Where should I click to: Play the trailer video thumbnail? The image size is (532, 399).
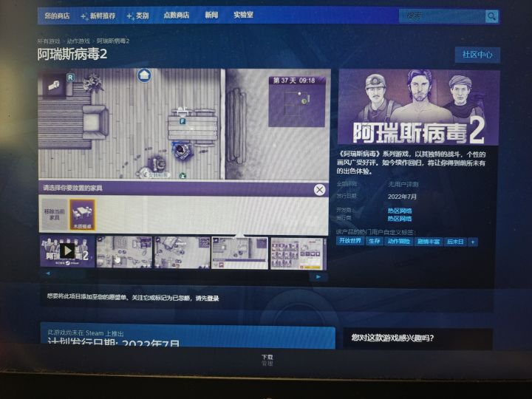(67, 251)
